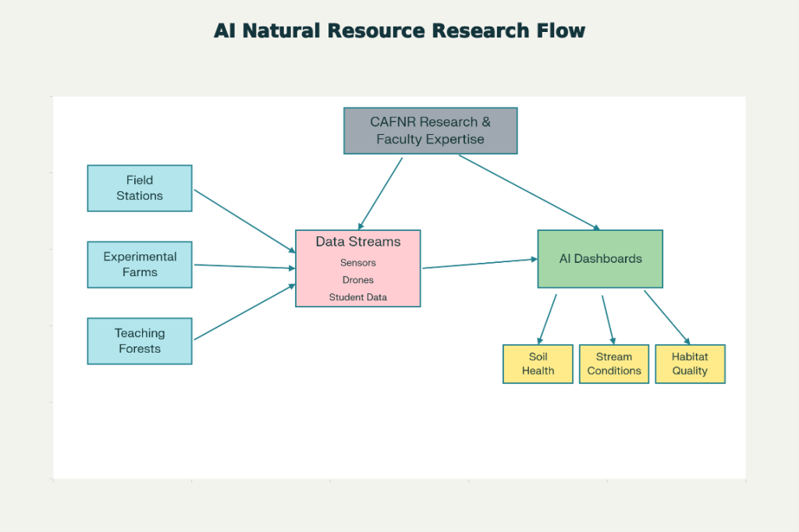Select the yellow Soil Health box
Viewport: 799px width, 532px height.
click(x=538, y=364)
